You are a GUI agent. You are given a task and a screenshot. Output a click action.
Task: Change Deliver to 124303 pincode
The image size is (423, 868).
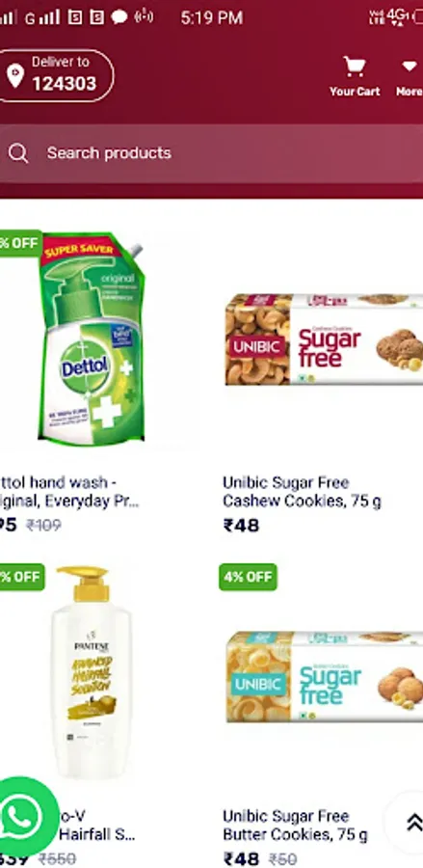coord(55,75)
